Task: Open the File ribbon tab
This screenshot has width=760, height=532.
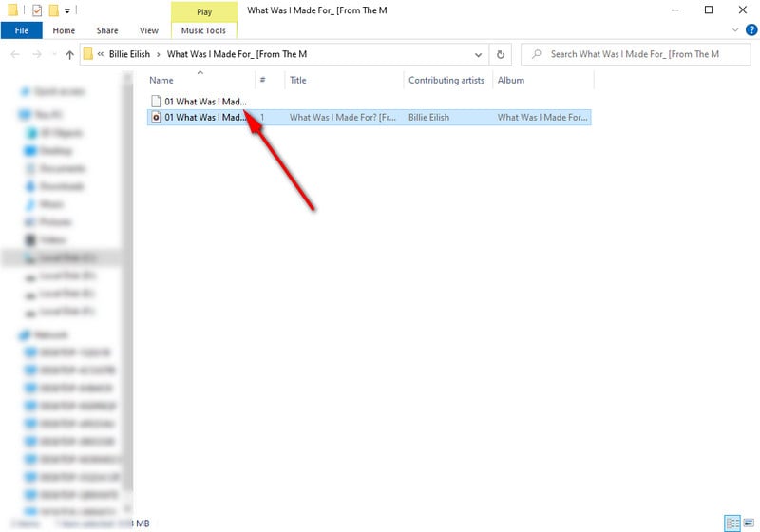Action: pos(21,30)
